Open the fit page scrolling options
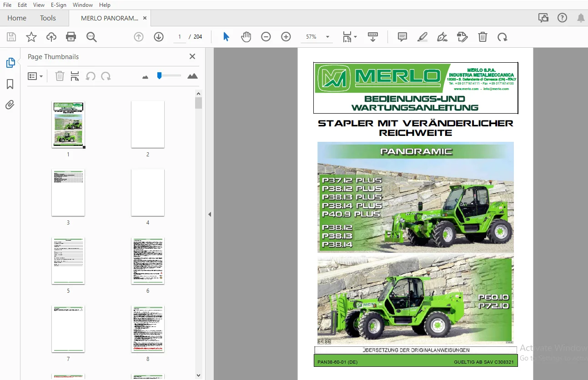 pos(349,37)
